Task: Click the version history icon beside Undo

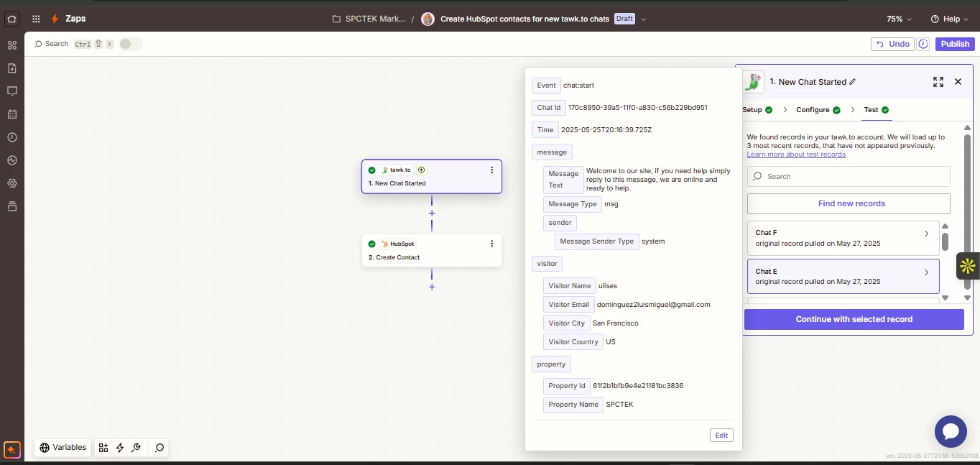Action: coord(924,44)
